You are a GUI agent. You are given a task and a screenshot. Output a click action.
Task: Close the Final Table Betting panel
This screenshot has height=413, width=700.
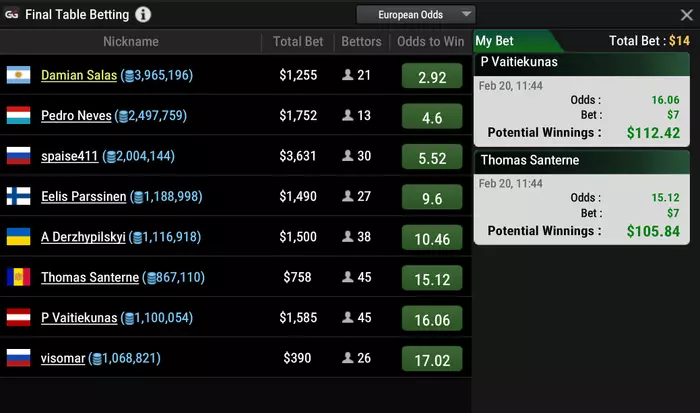click(x=687, y=15)
